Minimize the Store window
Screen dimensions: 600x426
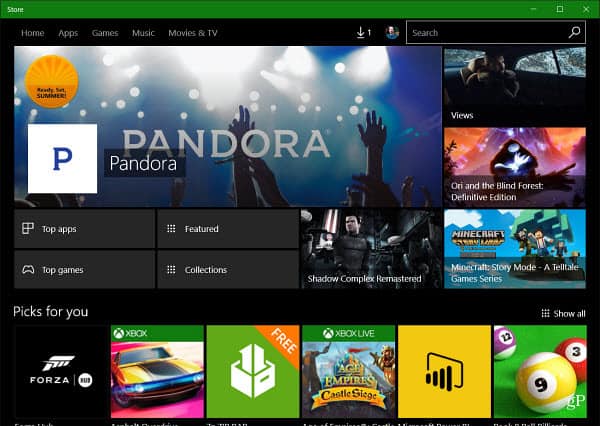click(533, 9)
